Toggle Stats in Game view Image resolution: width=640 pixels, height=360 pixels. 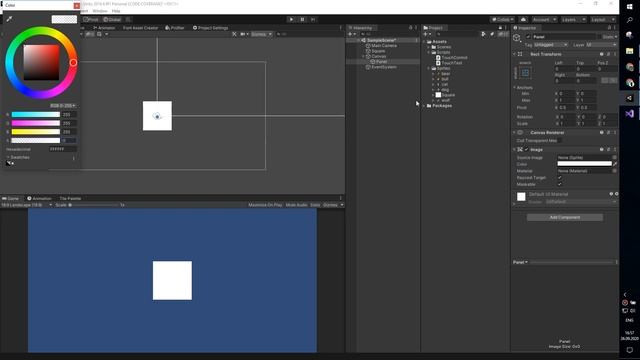[x=315, y=205]
